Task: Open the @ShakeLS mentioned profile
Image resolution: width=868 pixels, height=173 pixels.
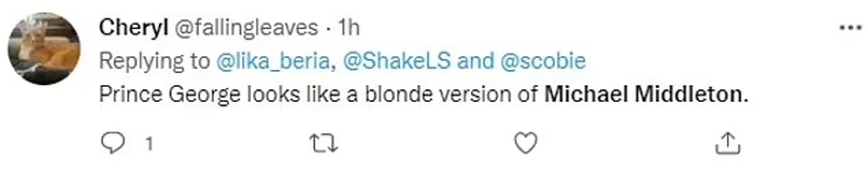Action: pyautogui.click(x=396, y=61)
